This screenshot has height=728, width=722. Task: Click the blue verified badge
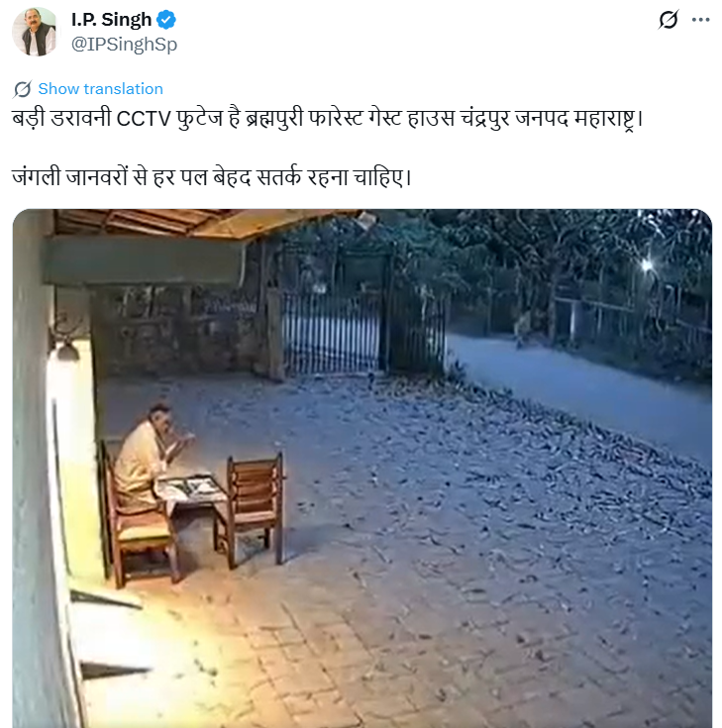pyautogui.click(x=168, y=20)
